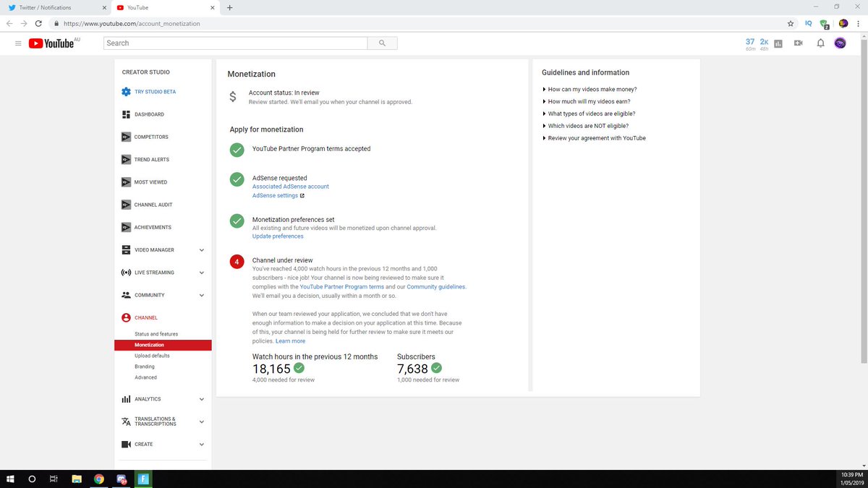
Task: Click the Try Studio Beta link
Action: tap(155, 92)
